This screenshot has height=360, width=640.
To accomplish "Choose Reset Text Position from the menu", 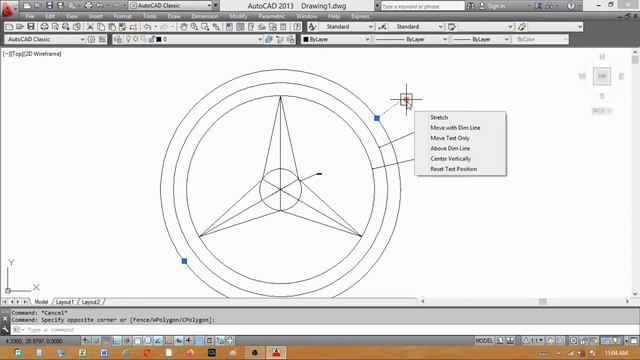I will click(453, 169).
